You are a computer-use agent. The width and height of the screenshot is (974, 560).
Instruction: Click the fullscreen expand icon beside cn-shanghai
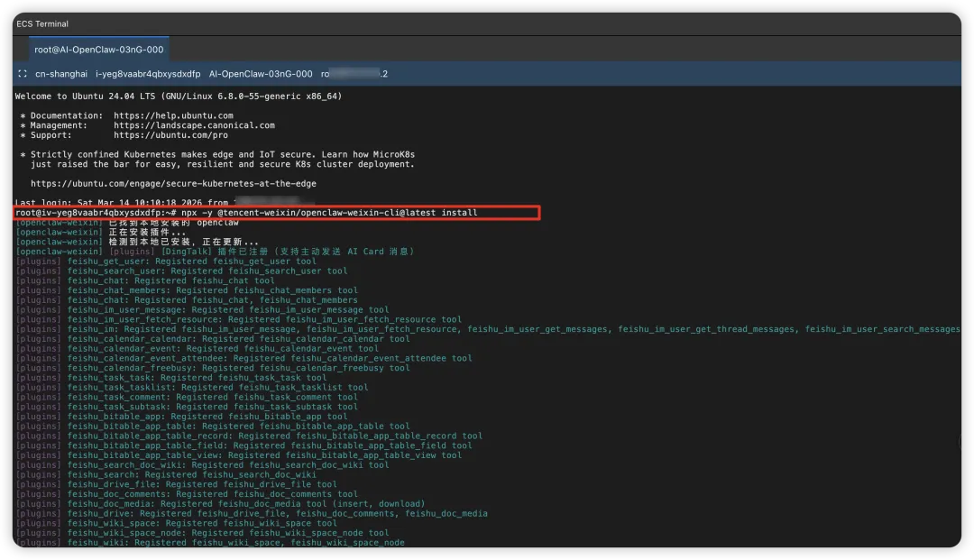(23, 74)
